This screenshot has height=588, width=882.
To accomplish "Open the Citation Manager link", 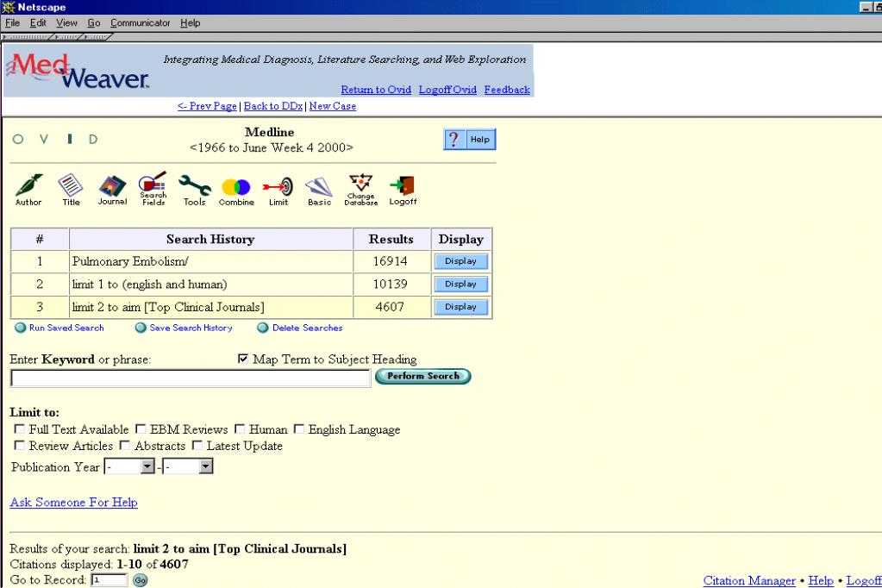I will click(749, 580).
